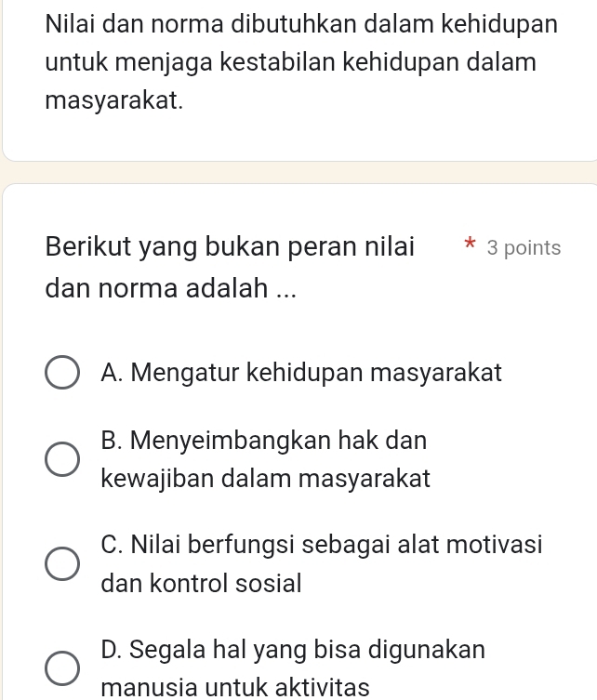Click the word 'masyarakat.' ending the description
Screen dimensions: 597x700
tap(114, 100)
